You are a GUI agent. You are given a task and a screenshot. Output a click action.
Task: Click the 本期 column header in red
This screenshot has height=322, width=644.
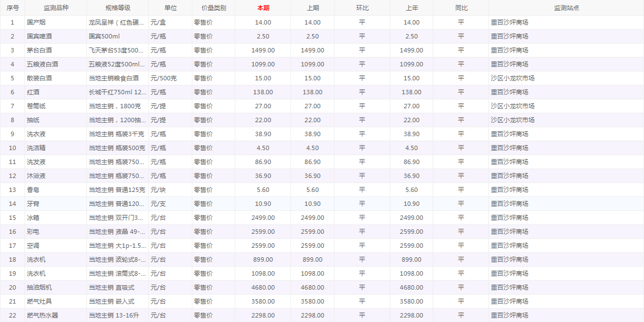[263, 8]
